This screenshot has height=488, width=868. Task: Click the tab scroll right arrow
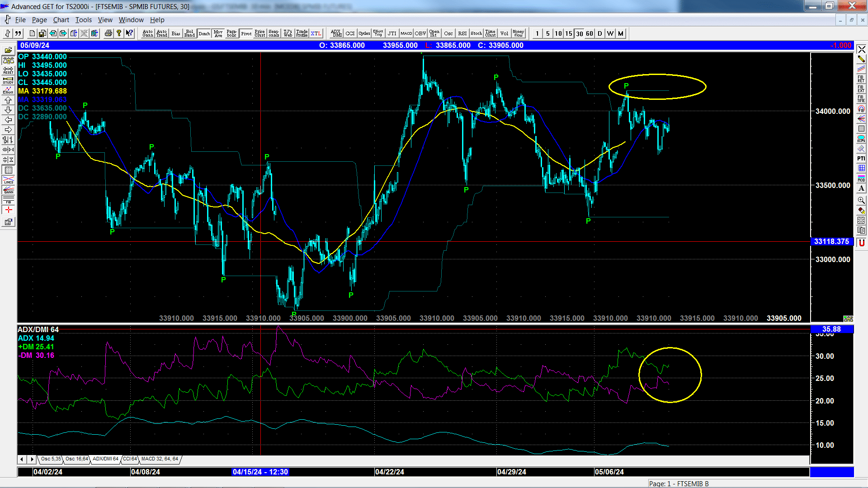(32, 459)
